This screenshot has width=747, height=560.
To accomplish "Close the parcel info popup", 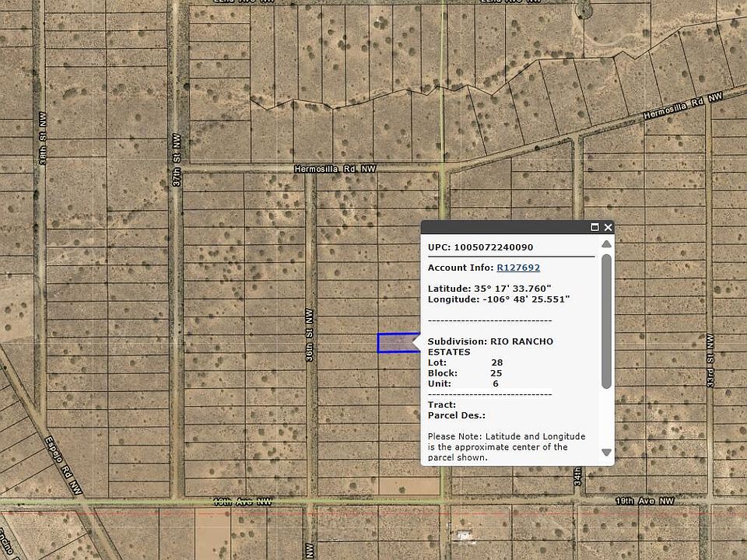I will [608, 227].
